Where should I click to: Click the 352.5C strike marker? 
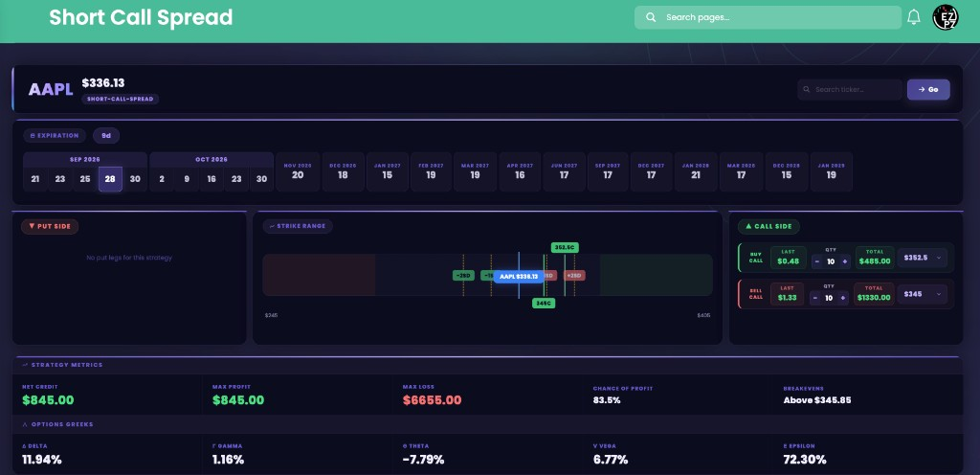[x=565, y=247]
